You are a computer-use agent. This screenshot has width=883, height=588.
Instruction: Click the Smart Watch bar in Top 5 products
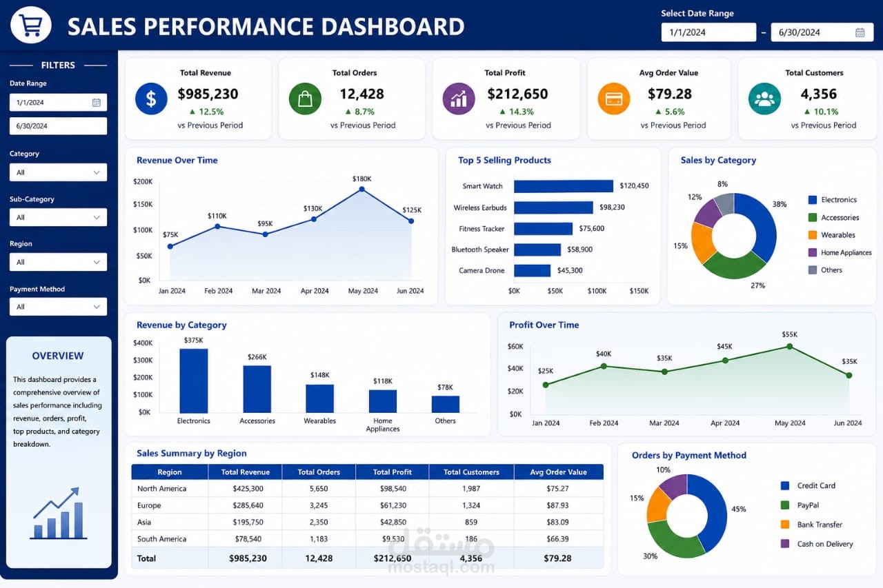tap(564, 186)
